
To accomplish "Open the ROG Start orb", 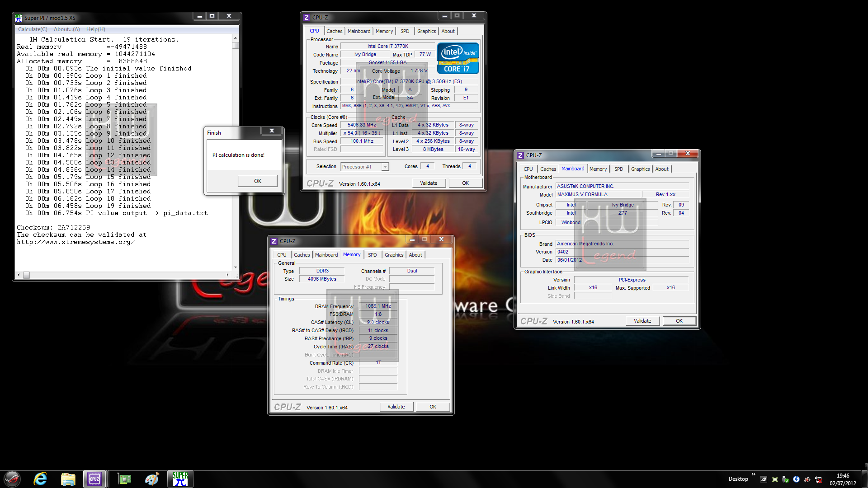I will [x=12, y=479].
